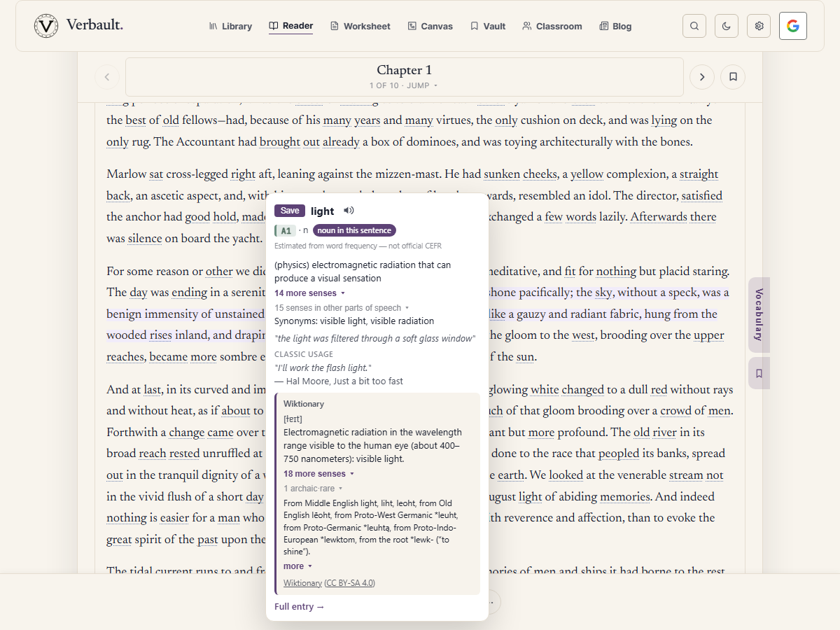Viewport: 840px width, 630px height.
Task: Save the word light
Action: 290,211
